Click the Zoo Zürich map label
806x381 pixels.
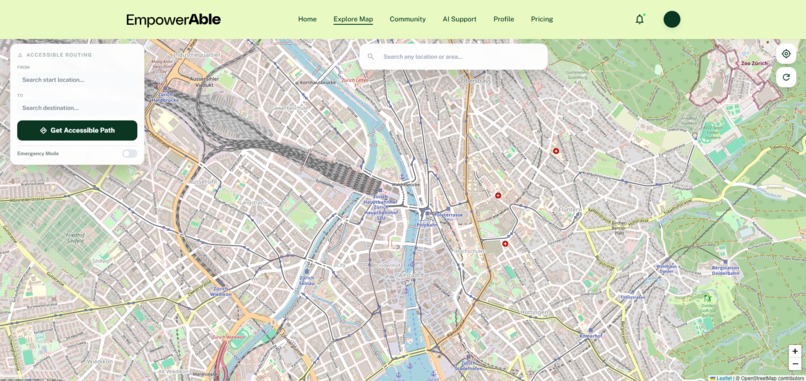754,63
